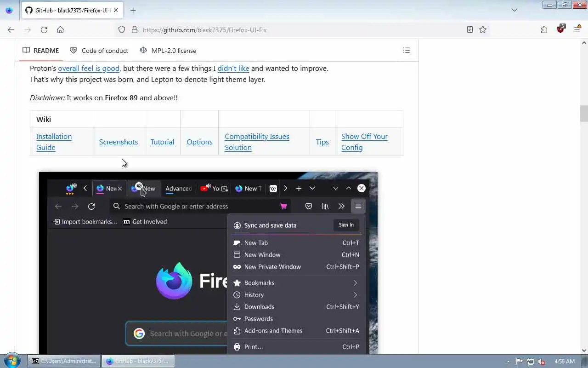The height and width of the screenshot is (368, 588).
Task: Open Action Center flag tray icon
Action: click(x=519, y=362)
